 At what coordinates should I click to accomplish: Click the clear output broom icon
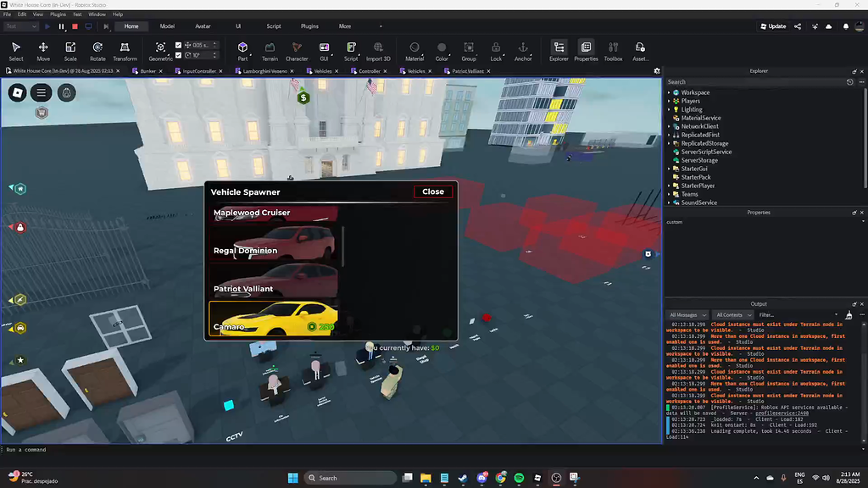tap(849, 315)
